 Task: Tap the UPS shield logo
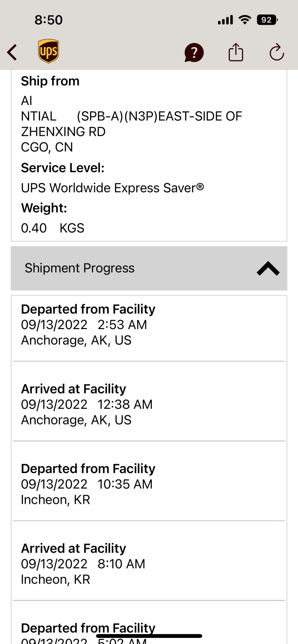pyautogui.click(x=48, y=52)
